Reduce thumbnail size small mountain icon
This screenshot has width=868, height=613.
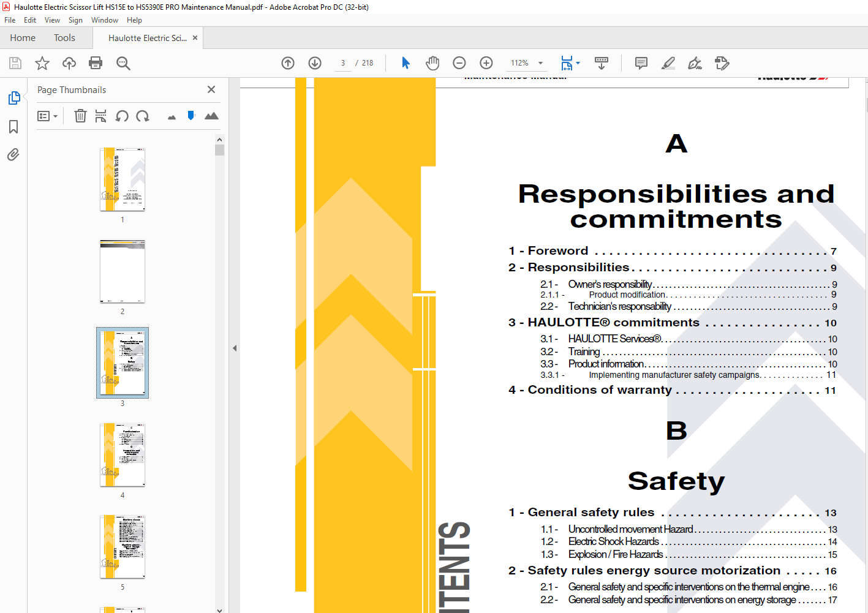coord(172,117)
